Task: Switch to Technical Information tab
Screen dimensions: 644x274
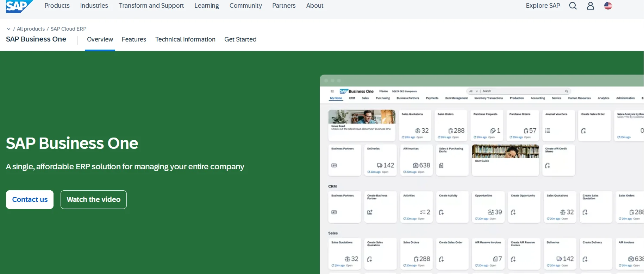Action: coord(185,39)
